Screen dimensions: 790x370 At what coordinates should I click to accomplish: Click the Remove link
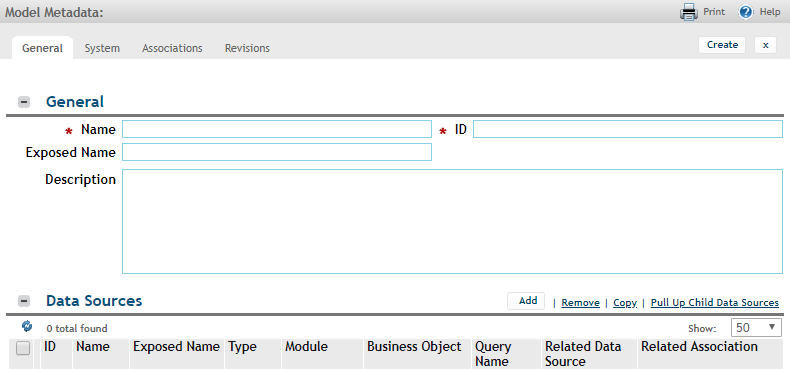click(580, 303)
